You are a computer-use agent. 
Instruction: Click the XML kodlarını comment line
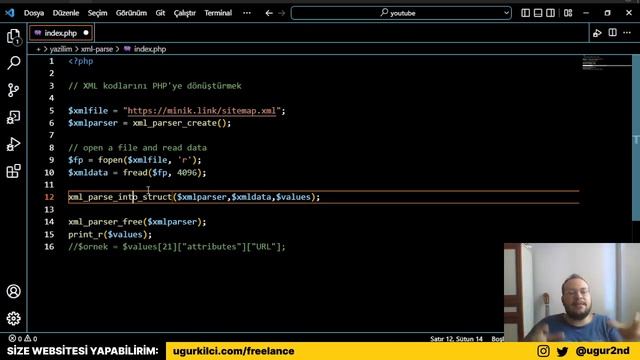(x=155, y=86)
